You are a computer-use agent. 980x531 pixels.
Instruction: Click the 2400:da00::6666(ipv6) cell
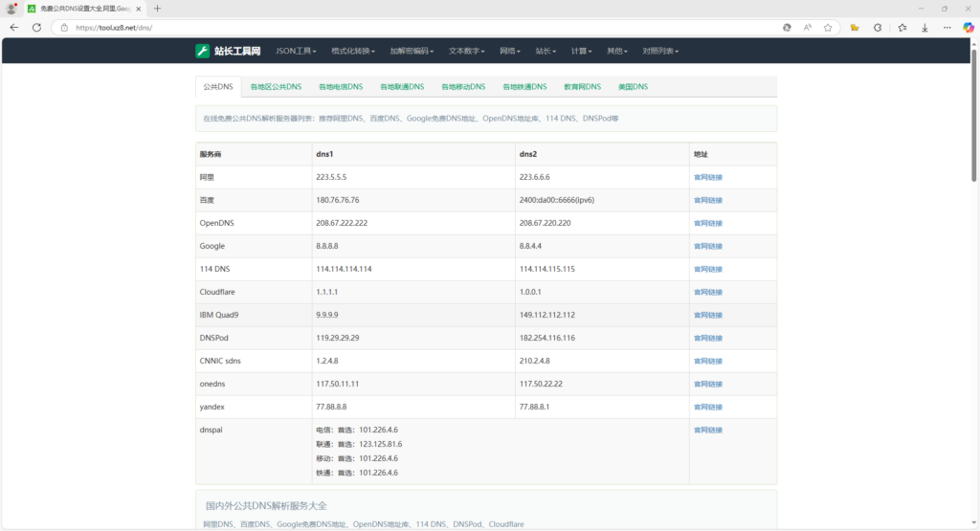click(602, 201)
